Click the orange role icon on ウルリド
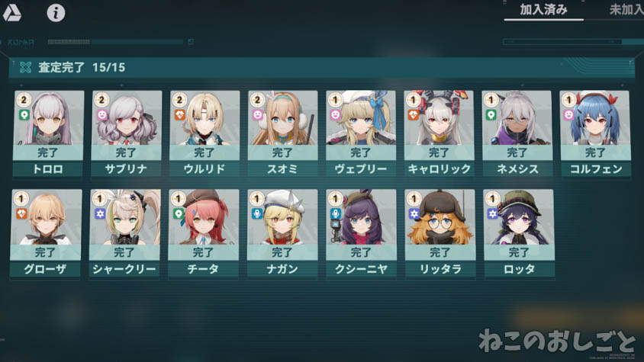Screen dimensions: 644x362 point(180,115)
